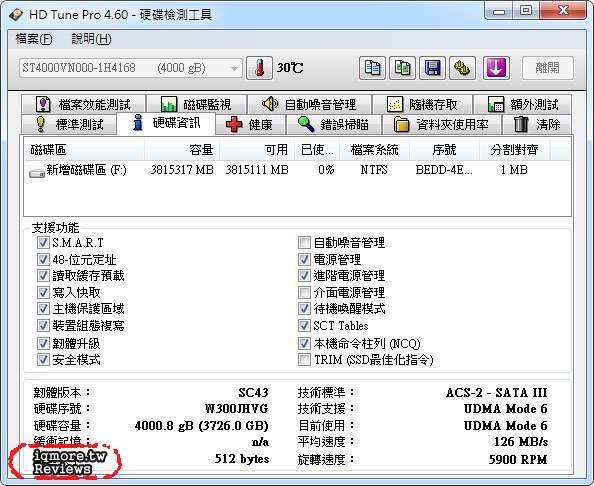Toggle the 本機命令柱列 (NCQ) checkbox

[x=304, y=343]
